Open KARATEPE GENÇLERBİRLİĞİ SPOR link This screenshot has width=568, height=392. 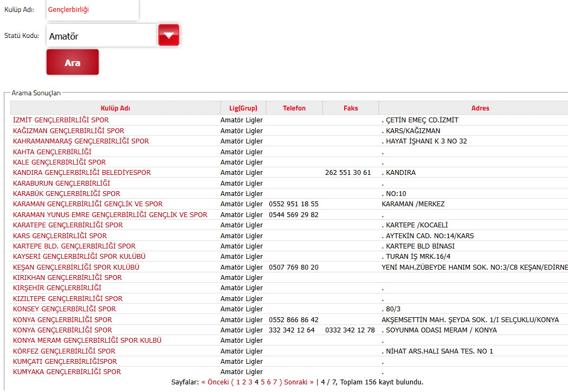(68, 225)
